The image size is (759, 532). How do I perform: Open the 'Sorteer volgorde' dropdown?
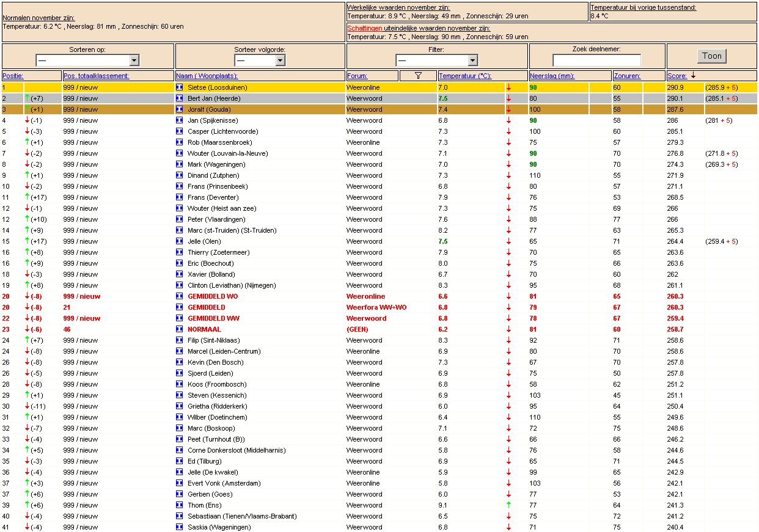(x=260, y=60)
